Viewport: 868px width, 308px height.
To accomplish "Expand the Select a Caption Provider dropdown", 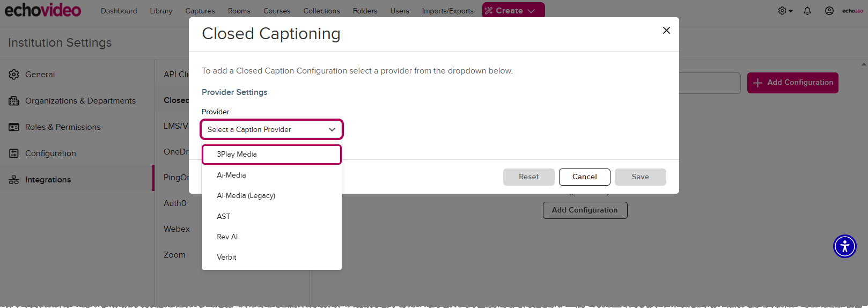I will point(271,129).
